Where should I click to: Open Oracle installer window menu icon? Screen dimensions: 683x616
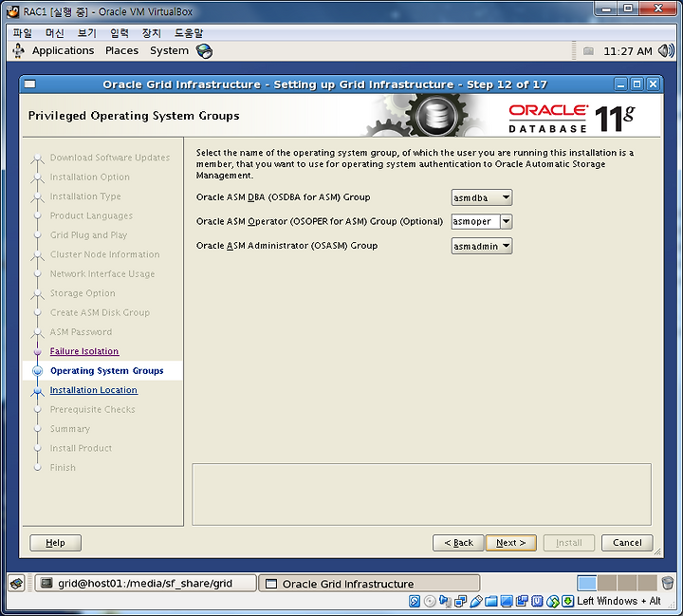click(30, 84)
